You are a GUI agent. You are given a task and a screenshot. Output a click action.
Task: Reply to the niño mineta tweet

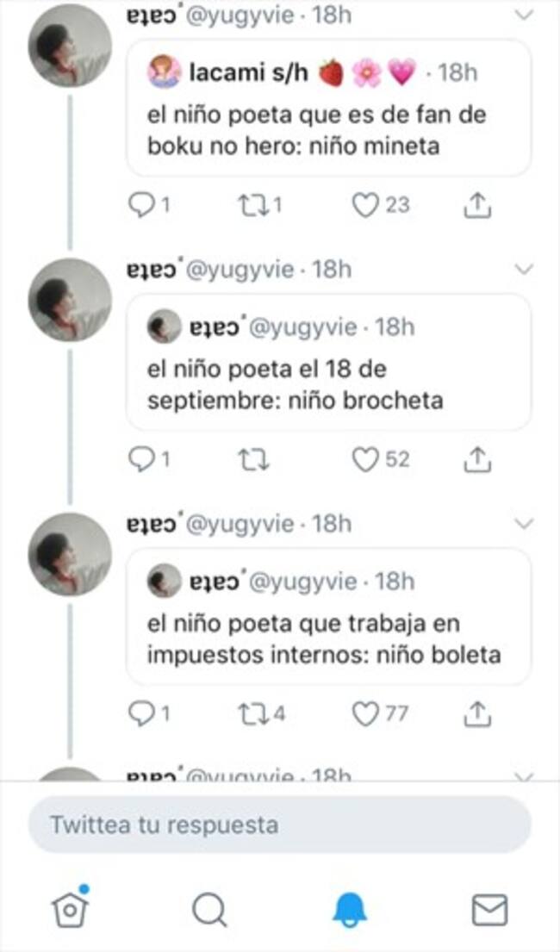click(x=140, y=206)
